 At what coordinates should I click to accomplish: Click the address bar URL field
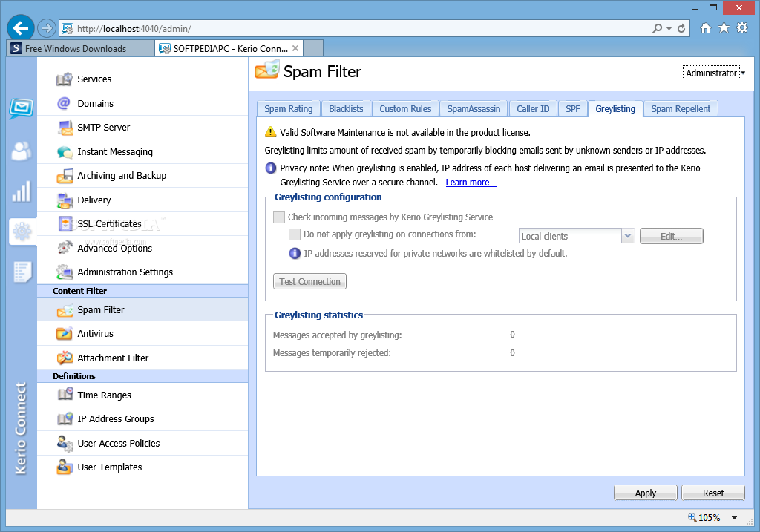[358, 29]
